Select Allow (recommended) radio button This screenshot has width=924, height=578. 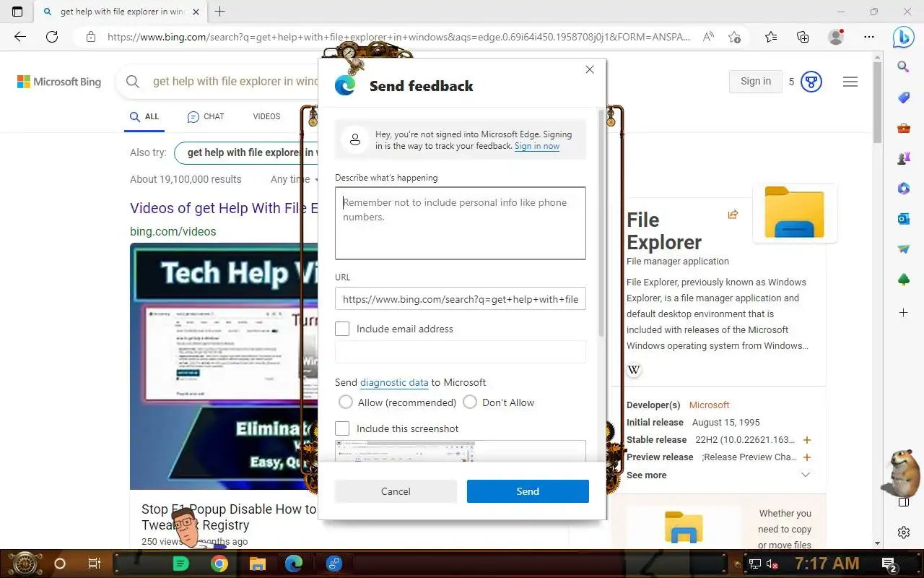click(346, 402)
